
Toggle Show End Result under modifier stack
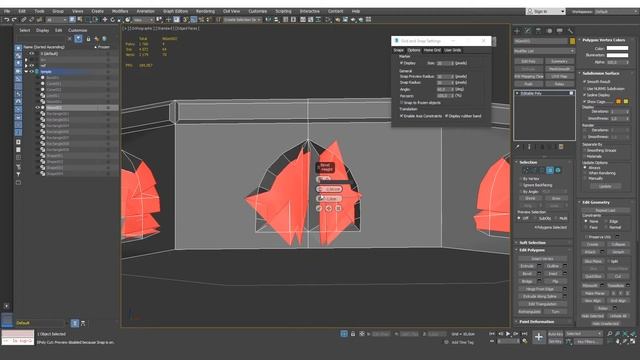tap(529, 147)
